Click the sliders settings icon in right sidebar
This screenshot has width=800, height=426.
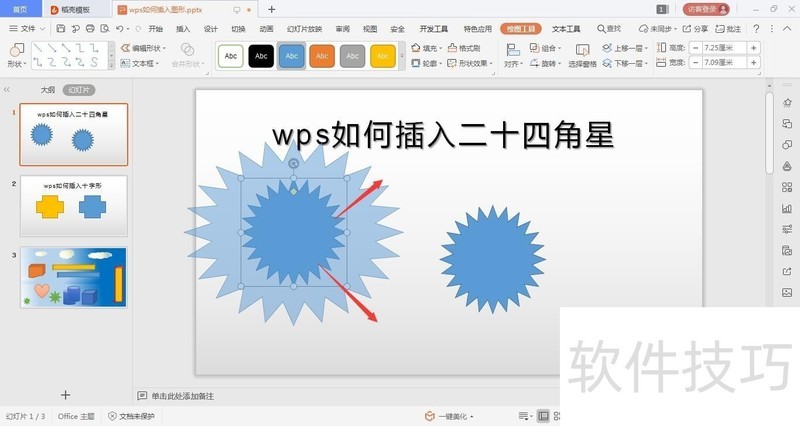787,229
